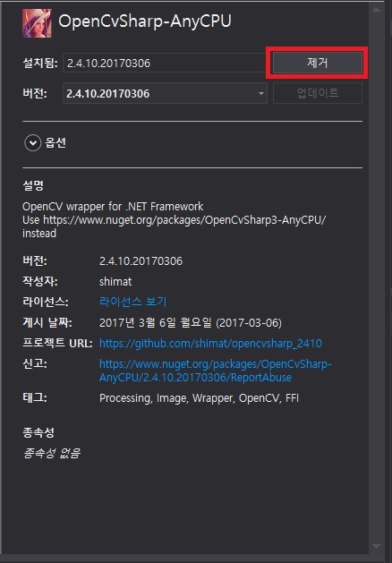
Task: Expand options with the circled chevron icon
Action: [32, 143]
